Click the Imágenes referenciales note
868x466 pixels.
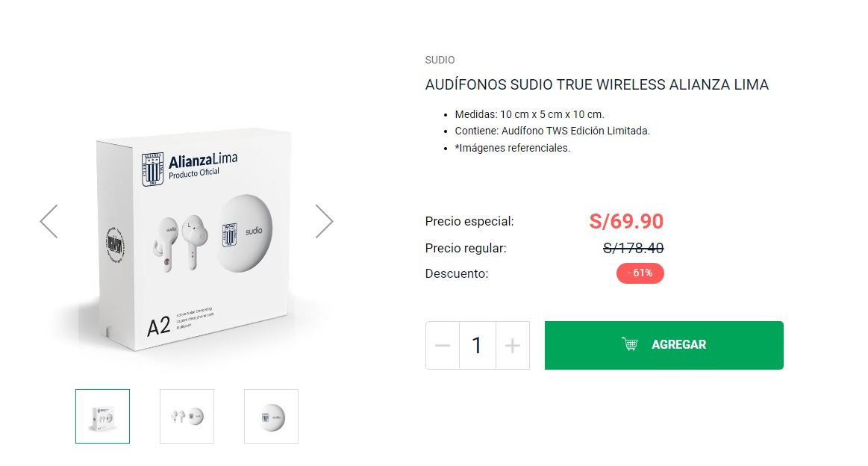tap(512, 148)
